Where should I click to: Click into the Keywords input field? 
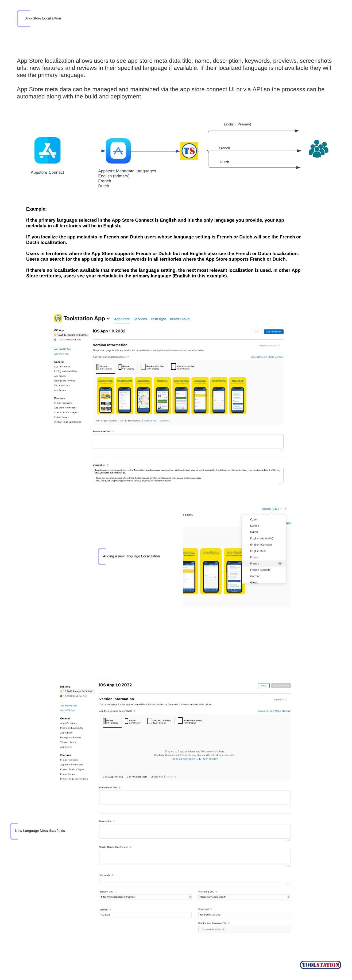pyautogui.click(x=195, y=880)
